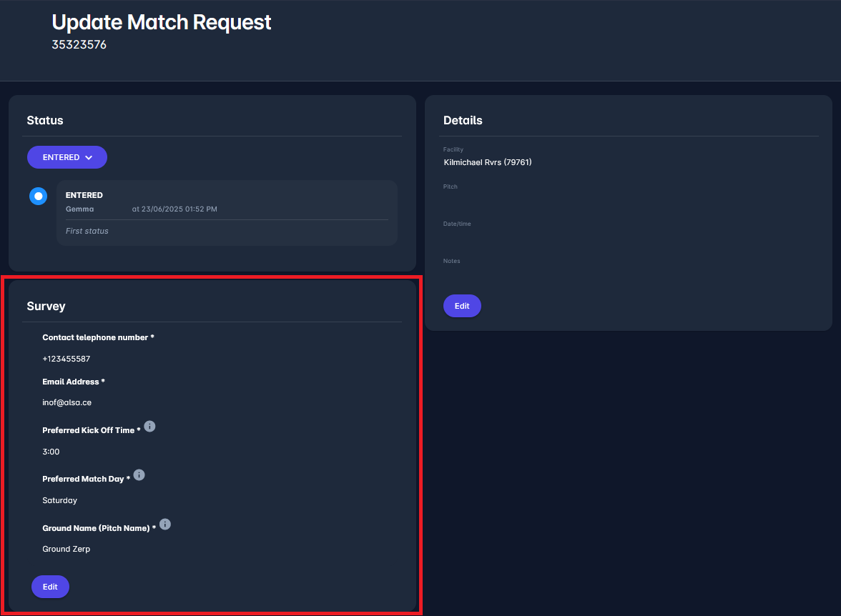
Task: Click the email address inof@alsa.ce
Action: click(67, 402)
